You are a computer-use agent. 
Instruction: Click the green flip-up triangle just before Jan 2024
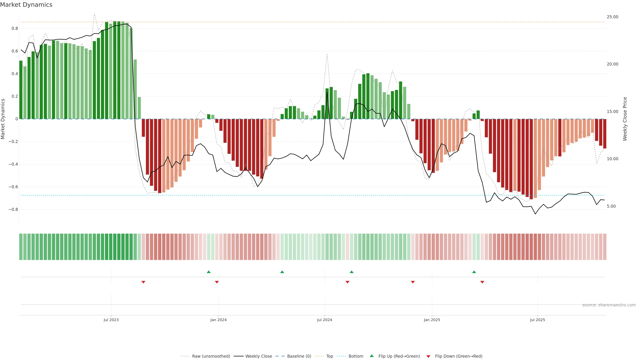[208, 272]
